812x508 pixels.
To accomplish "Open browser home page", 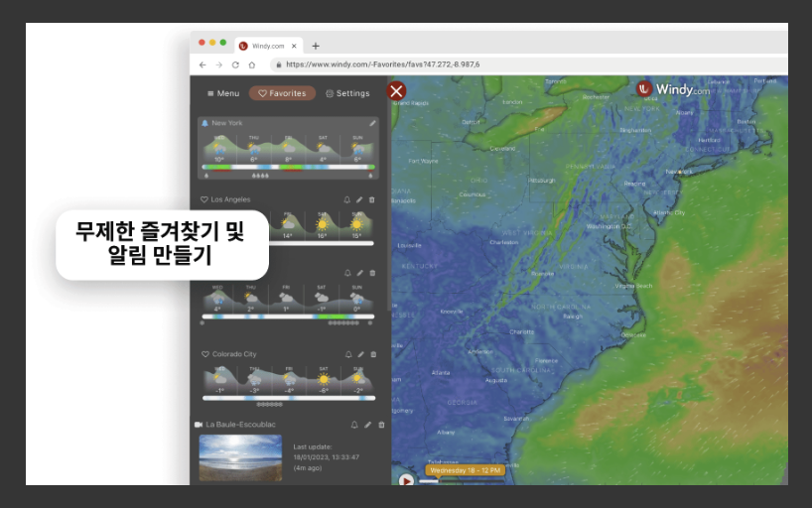I will (252, 64).
